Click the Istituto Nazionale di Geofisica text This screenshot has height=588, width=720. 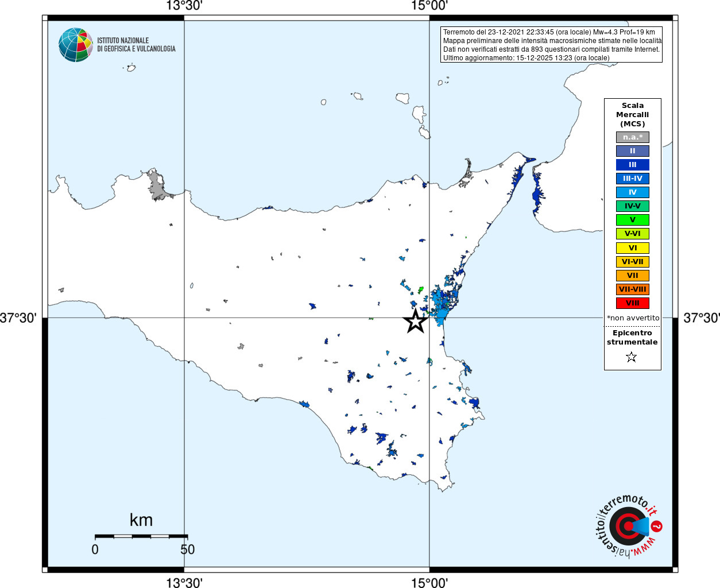pyautogui.click(x=136, y=45)
